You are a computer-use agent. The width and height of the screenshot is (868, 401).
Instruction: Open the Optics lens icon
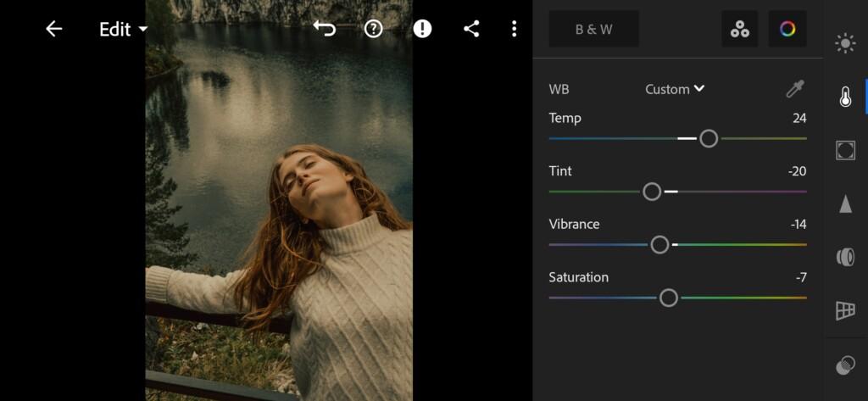(845, 257)
